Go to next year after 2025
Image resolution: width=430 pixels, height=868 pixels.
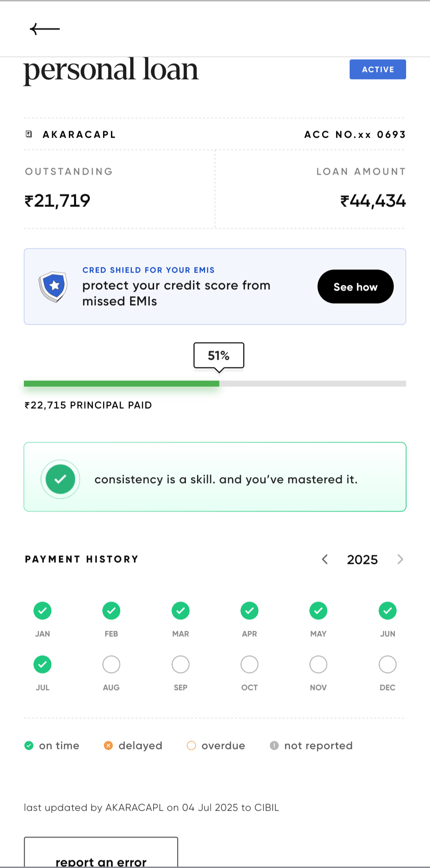[400, 560]
